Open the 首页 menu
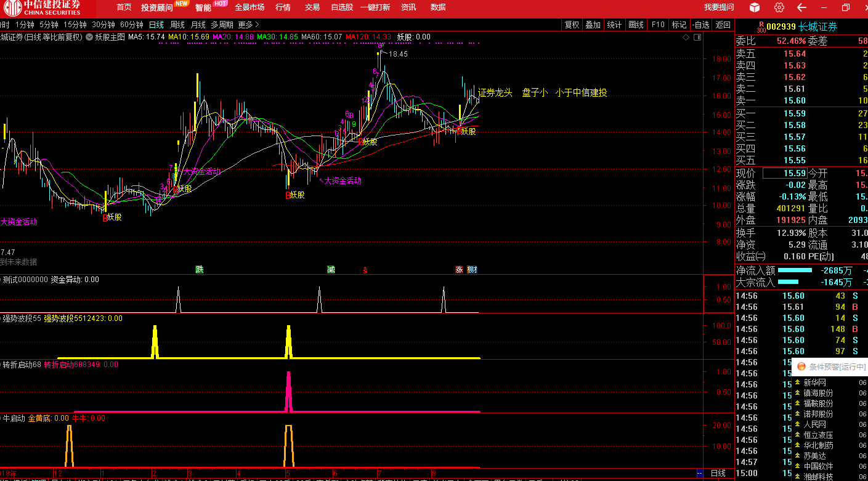 pyautogui.click(x=124, y=7)
